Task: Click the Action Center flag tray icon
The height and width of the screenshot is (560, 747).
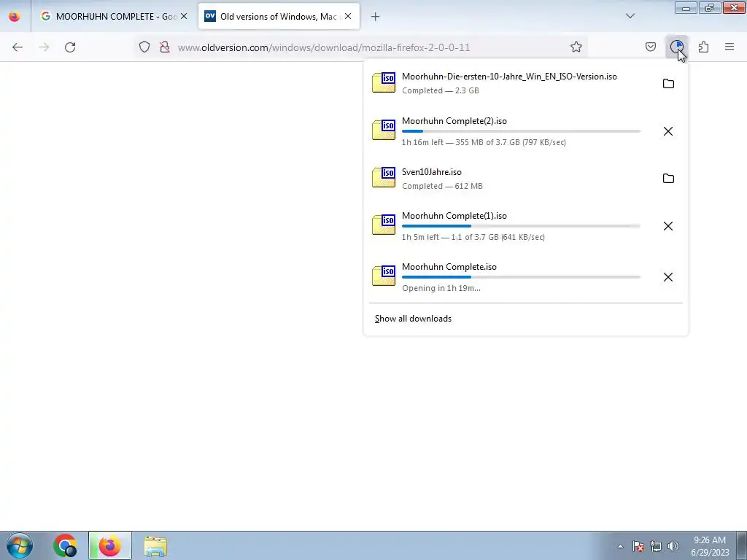Action: click(x=638, y=546)
